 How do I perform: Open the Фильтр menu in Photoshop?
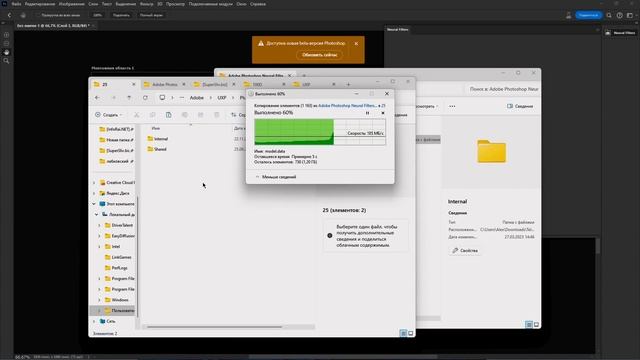[147, 4]
